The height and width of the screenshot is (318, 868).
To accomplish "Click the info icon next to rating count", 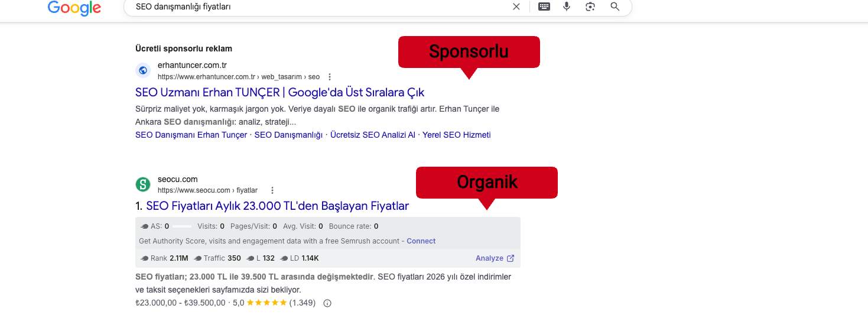I will pos(327,303).
